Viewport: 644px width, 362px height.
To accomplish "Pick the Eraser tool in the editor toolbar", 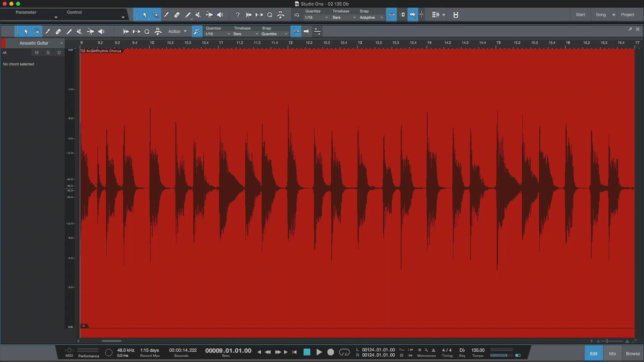I will click(x=58, y=32).
